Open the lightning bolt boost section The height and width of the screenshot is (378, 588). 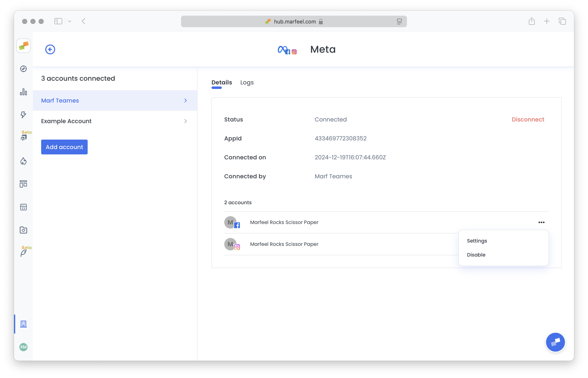click(x=23, y=115)
